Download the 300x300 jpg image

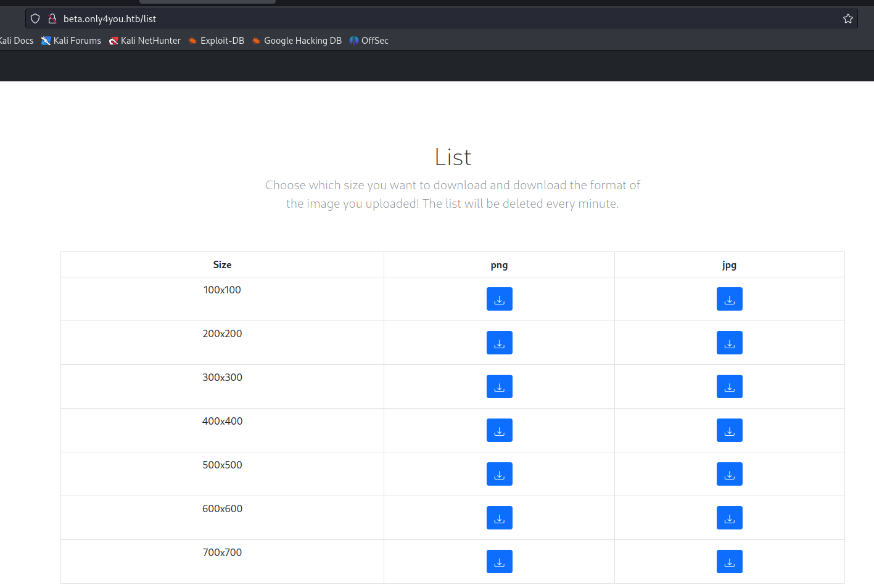pos(729,386)
